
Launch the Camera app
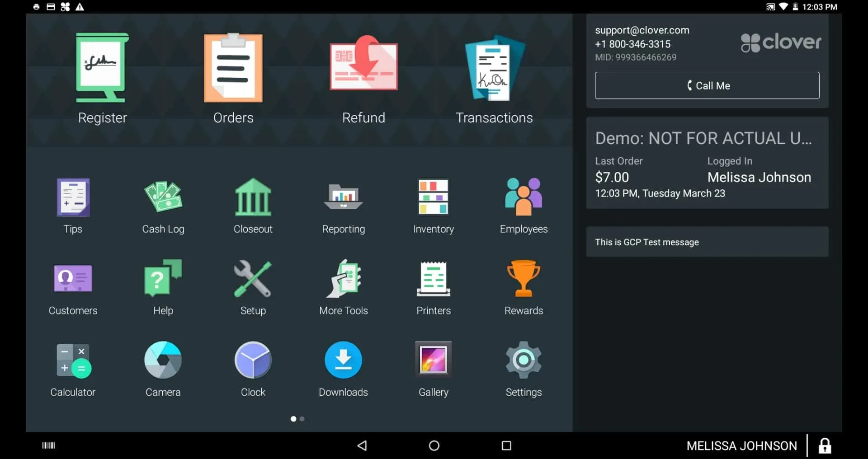163,370
